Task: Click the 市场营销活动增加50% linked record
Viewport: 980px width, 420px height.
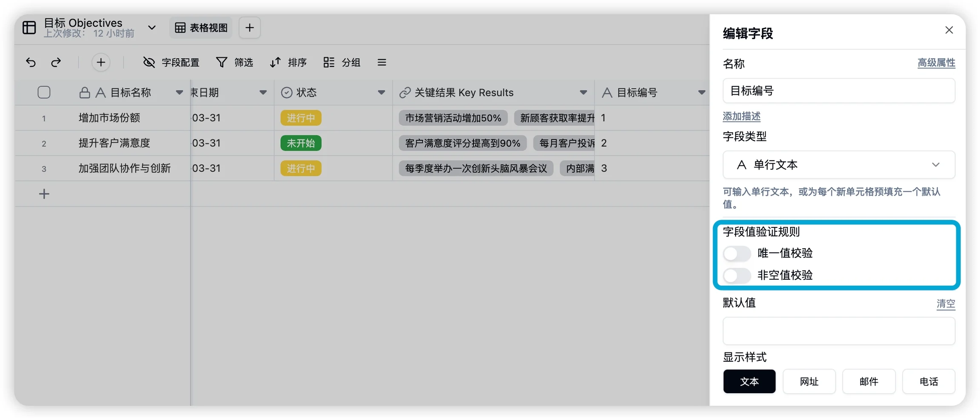Action: 453,118
